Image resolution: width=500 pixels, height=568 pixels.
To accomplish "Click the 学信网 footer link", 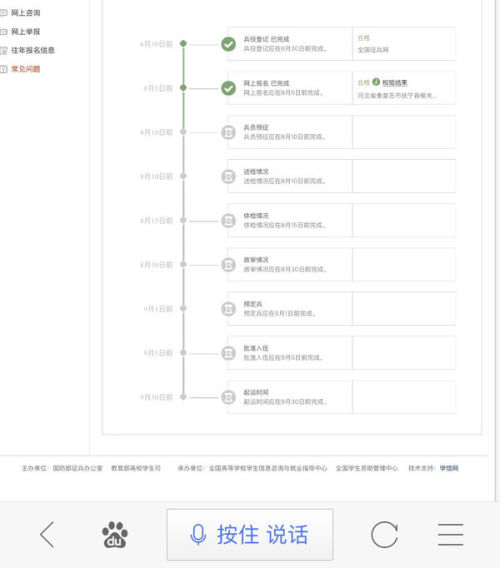I will point(449,468).
